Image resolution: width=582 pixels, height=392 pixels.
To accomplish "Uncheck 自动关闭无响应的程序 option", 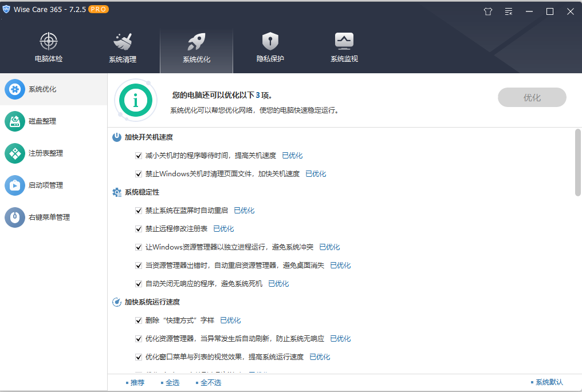I will pyautogui.click(x=139, y=283).
